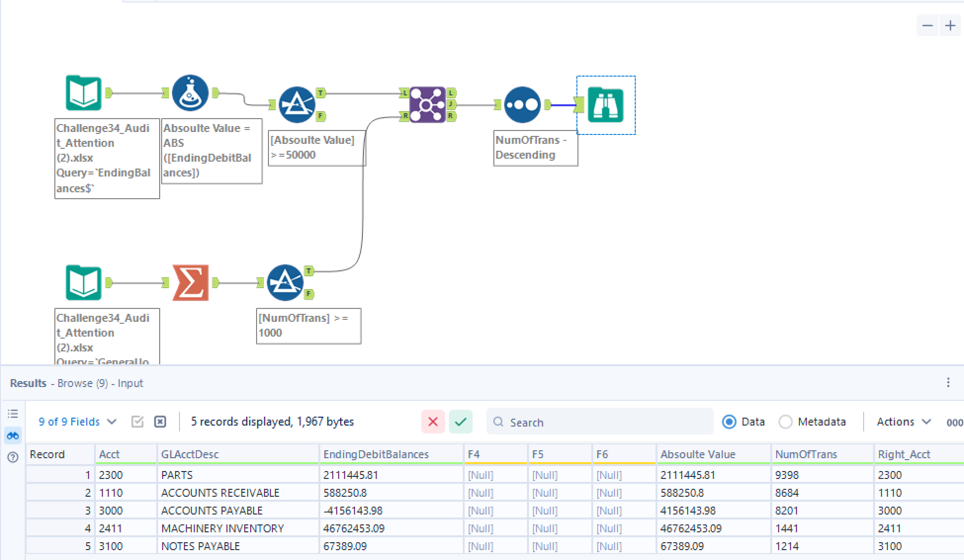Click the annotation '[Absoulte Value] >=50000'
The image size is (964, 560).
click(x=317, y=148)
